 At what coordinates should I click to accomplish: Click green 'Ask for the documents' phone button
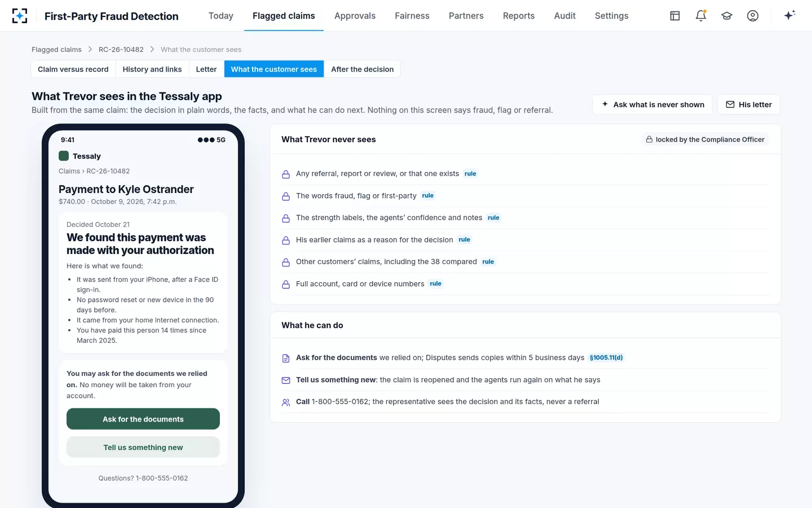[x=143, y=419]
